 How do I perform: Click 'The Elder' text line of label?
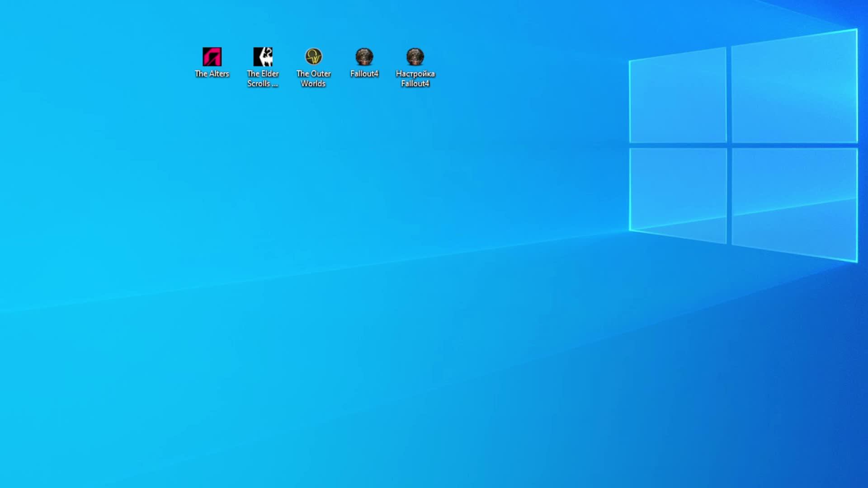point(263,74)
